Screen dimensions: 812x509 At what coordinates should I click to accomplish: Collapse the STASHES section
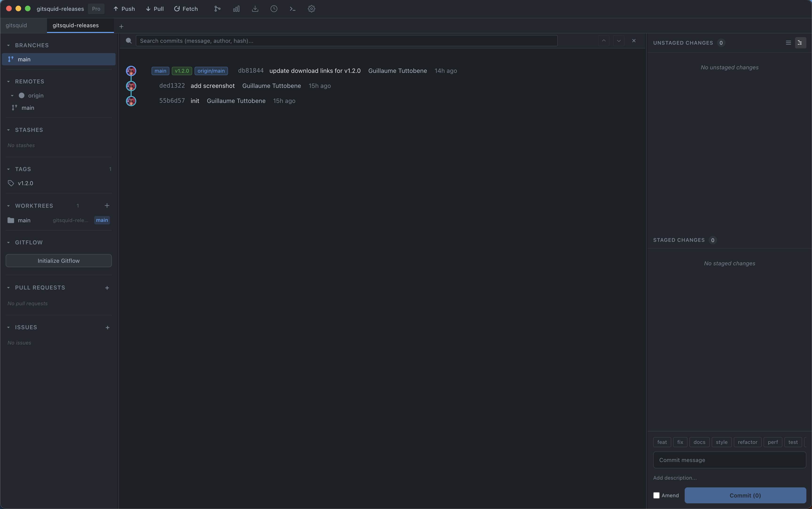click(8, 130)
